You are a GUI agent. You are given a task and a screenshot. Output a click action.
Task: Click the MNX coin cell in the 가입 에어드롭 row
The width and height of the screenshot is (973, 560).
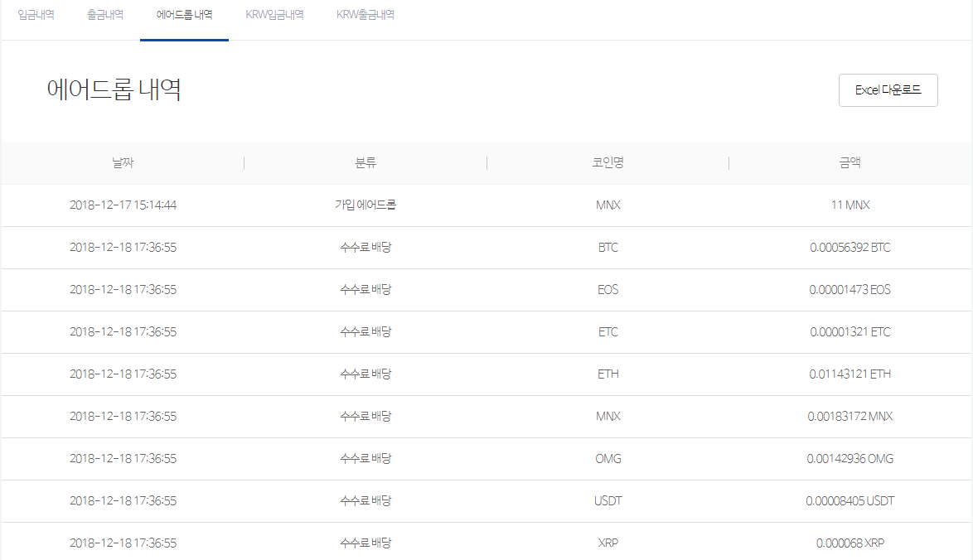pos(608,205)
